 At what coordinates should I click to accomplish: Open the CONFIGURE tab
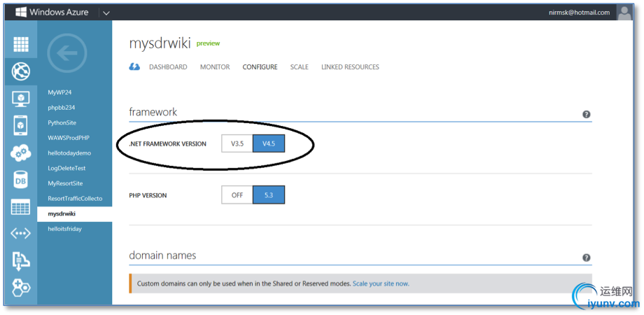click(x=260, y=67)
